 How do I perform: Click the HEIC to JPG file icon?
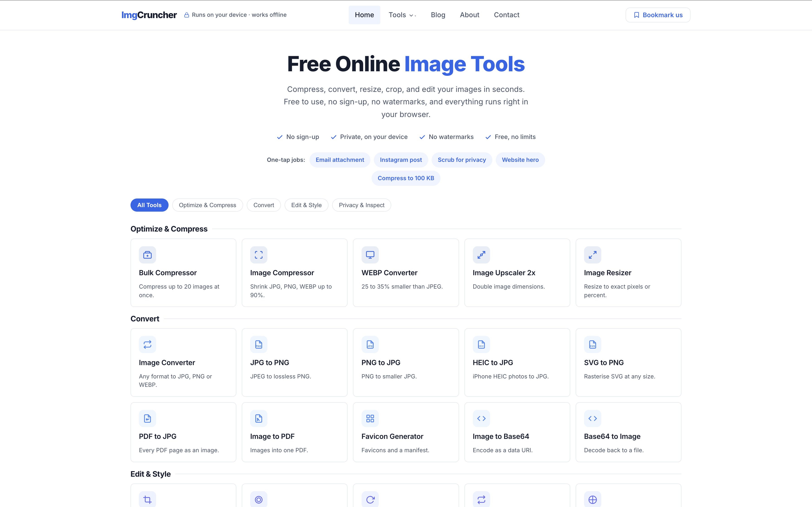tap(481, 344)
